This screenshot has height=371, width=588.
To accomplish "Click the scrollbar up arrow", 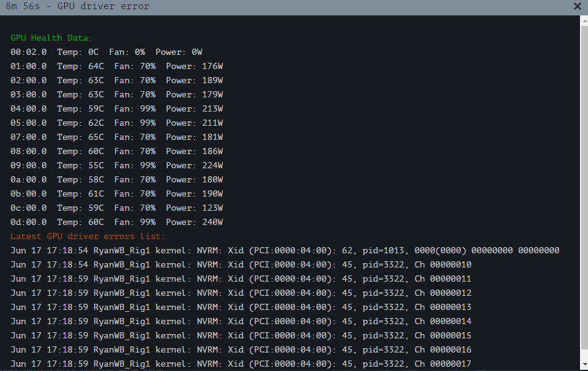I will (x=584, y=22).
